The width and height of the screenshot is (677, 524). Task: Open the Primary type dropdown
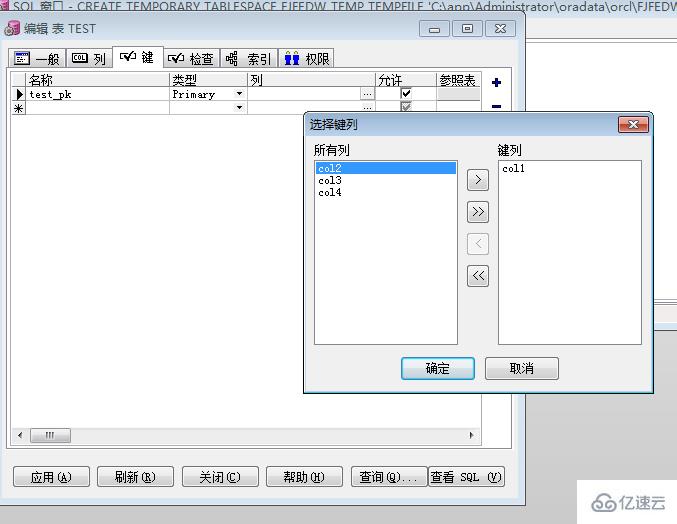click(239, 94)
